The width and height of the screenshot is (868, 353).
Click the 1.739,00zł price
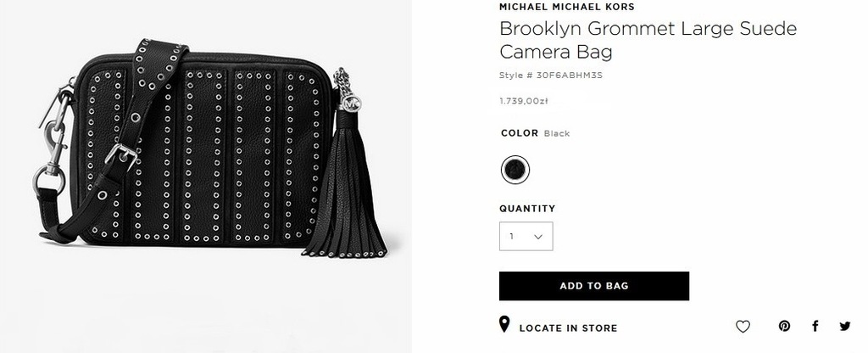tap(523, 101)
